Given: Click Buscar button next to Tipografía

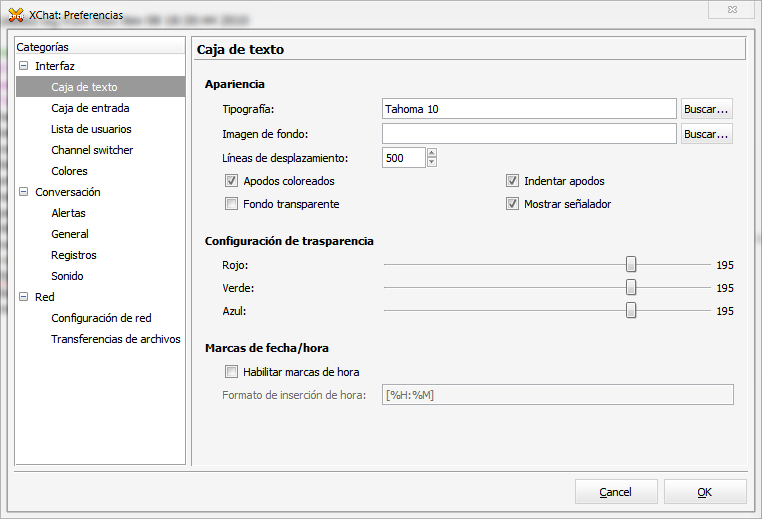Looking at the screenshot, I should 707,109.
